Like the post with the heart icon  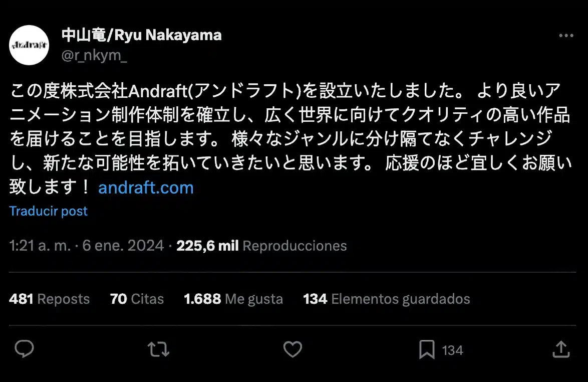pyautogui.click(x=292, y=349)
